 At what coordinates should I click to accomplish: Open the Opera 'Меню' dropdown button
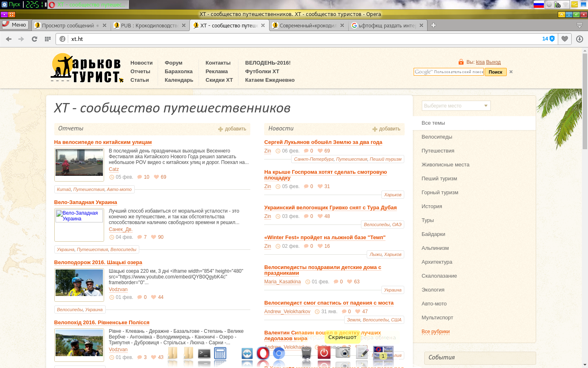pyautogui.click(x=15, y=25)
